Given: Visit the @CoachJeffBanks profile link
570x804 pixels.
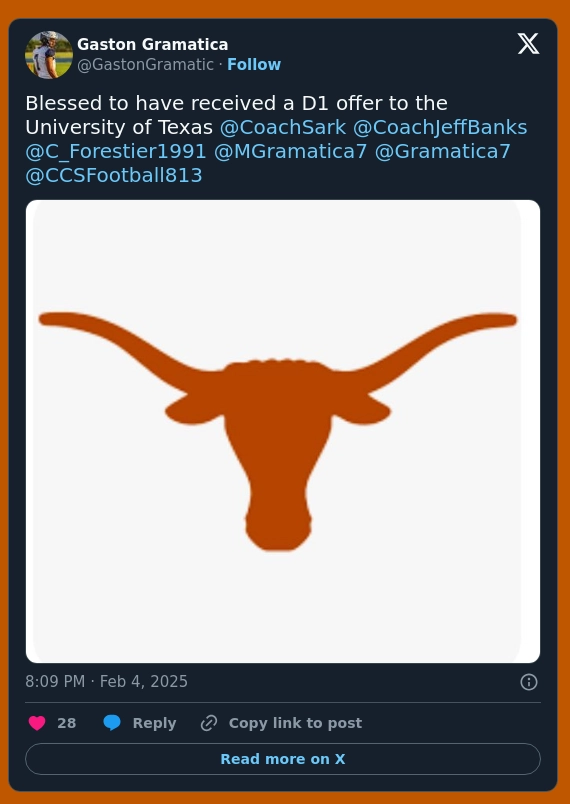Looking at the screenshot, I should (440, 128).
